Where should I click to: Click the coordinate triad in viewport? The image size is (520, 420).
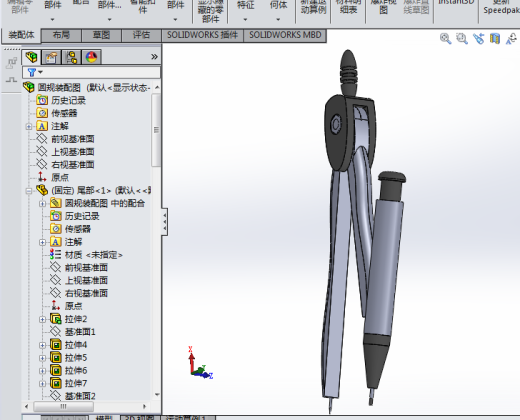click(200, 363)
